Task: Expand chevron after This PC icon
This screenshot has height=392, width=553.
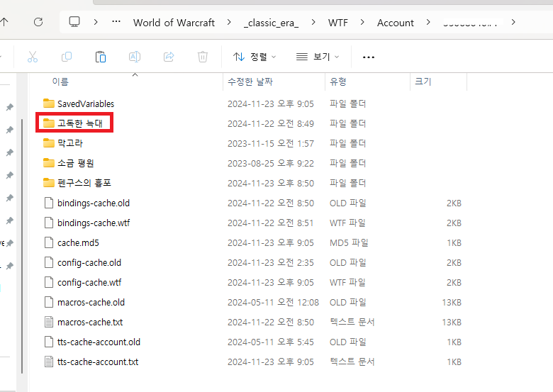Action: click(x=96, y=22)
